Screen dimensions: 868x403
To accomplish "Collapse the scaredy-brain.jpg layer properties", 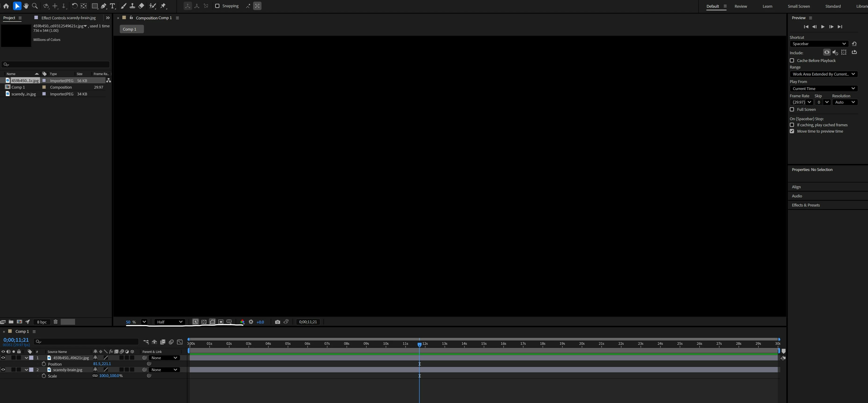I will click(26, 370).
